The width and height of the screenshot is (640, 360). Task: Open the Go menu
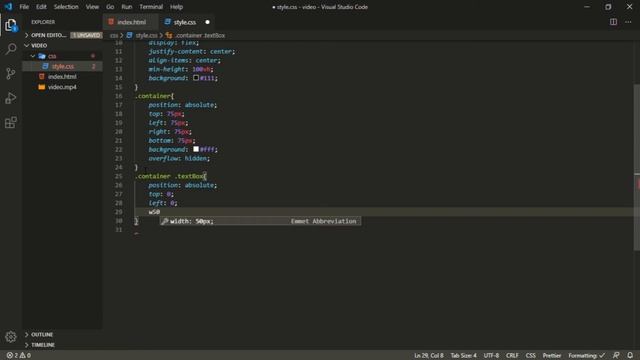coord(110,7)
